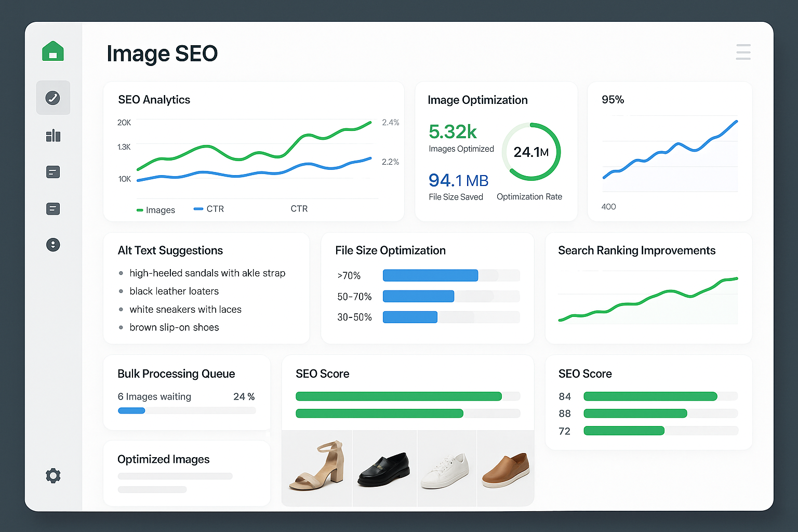798x532 pixels.
Task: Click the green home icon in sidebar
Action: pos(53,51)
